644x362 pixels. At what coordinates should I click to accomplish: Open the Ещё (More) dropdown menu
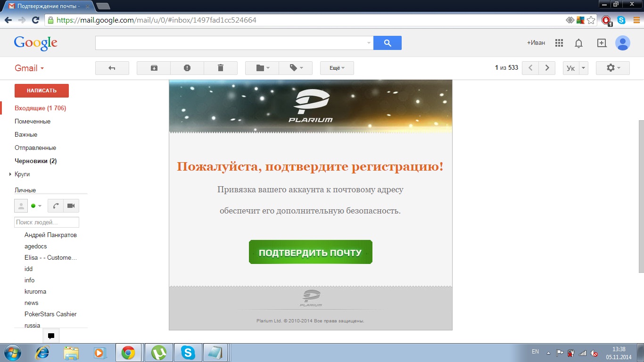point(337,68)
